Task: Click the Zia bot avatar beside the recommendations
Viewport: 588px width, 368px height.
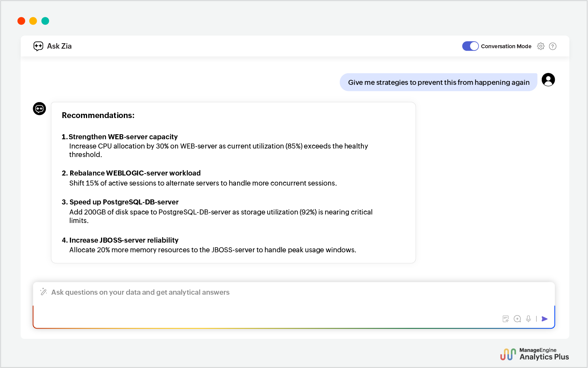Action: coord(39,108)
